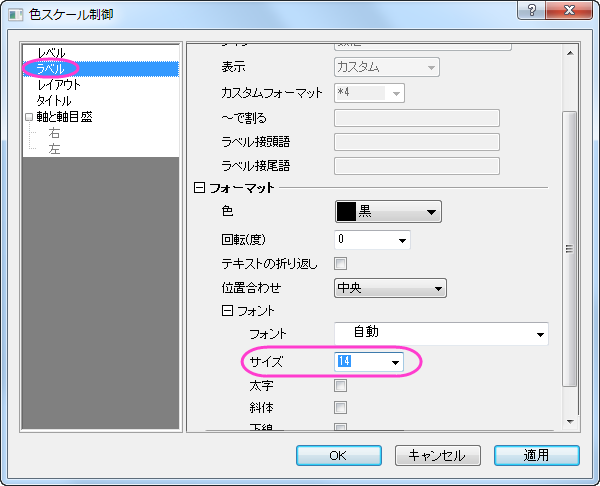
Task: Collapse the フォント subsection
Action: 227,311
